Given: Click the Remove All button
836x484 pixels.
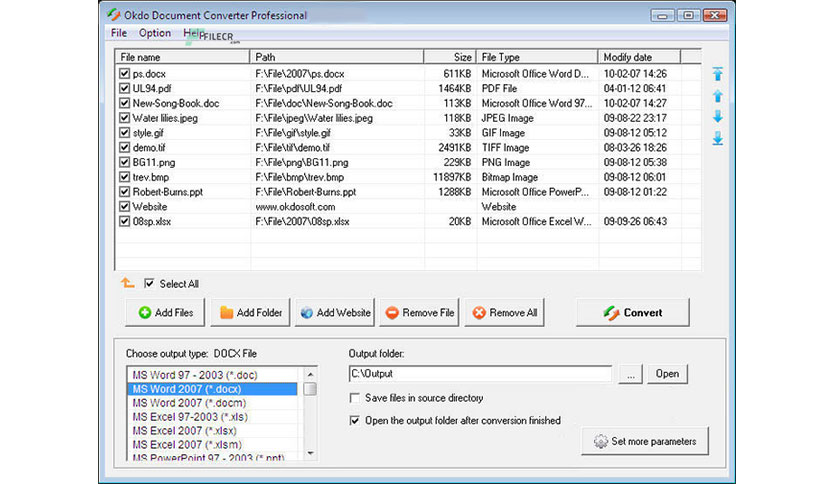Looking at the screenshot, I should [504, 313].
